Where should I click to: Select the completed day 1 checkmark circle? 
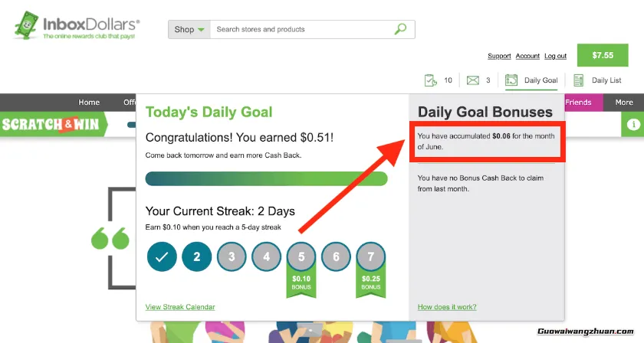click(x=162, y=256)
